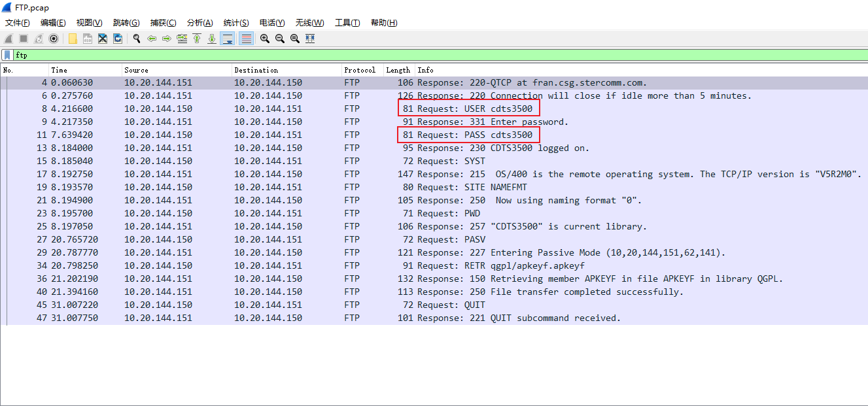
Task: Jump to the first packet icon
Action: [197, 39]
